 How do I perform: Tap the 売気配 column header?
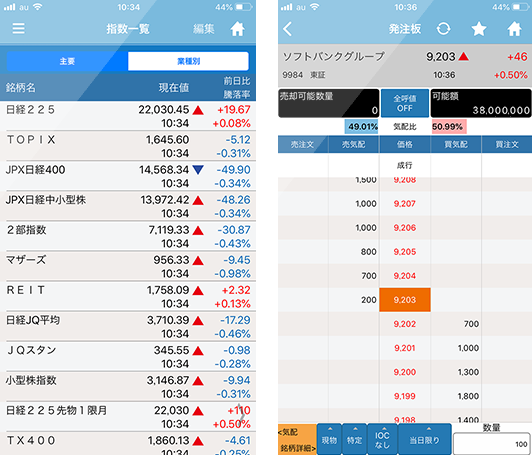[x=354, y=145]
